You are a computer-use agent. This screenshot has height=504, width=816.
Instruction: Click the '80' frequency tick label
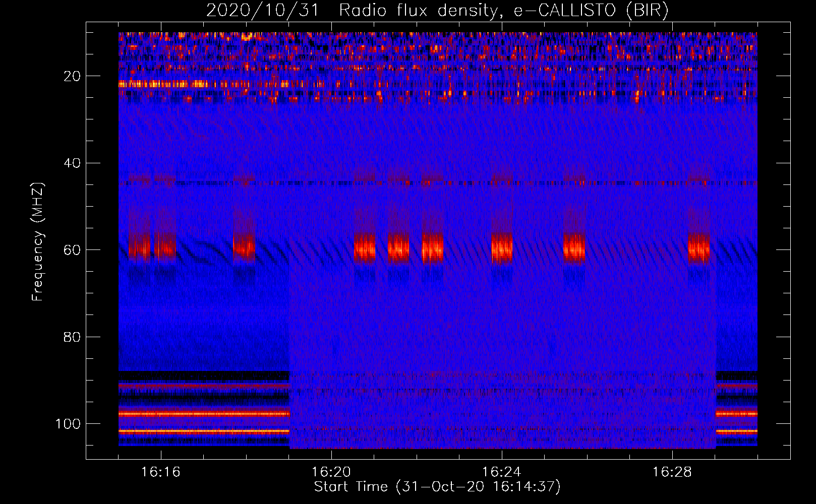point(72,337)
